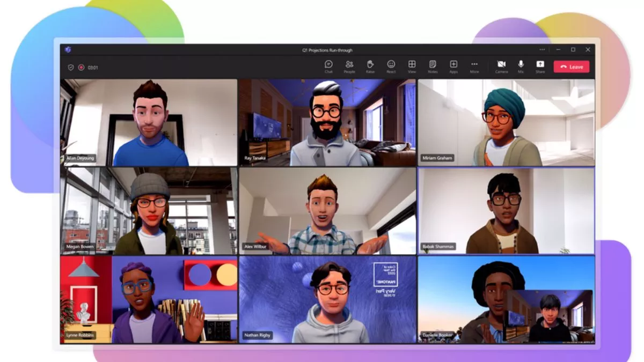This screenshot has height=362, width=644.
Task: Click the Teams logo in title bar
Action: 68,50
